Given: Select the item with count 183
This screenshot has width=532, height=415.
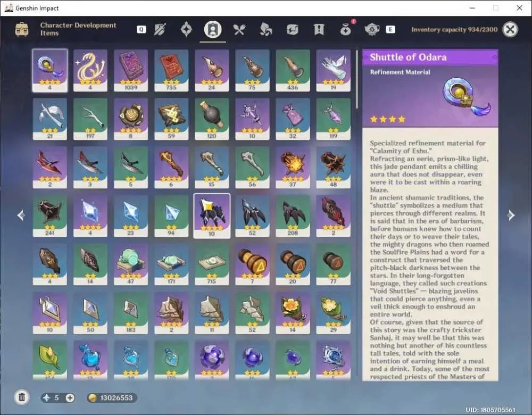Looking at the screenshot, I should [x=131, y=313].
